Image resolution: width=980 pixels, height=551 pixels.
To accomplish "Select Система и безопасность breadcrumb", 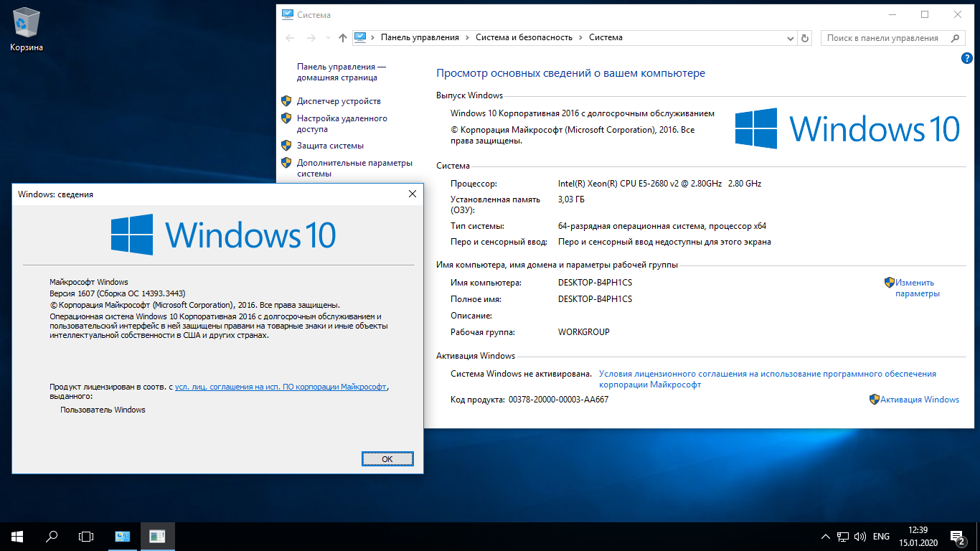I will pos(524,37).
